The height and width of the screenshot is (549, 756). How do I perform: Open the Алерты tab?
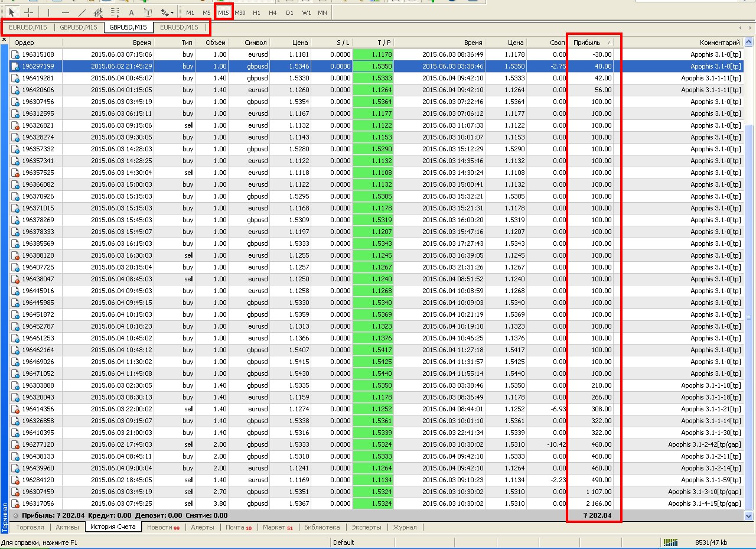click(x=203, y=527)
